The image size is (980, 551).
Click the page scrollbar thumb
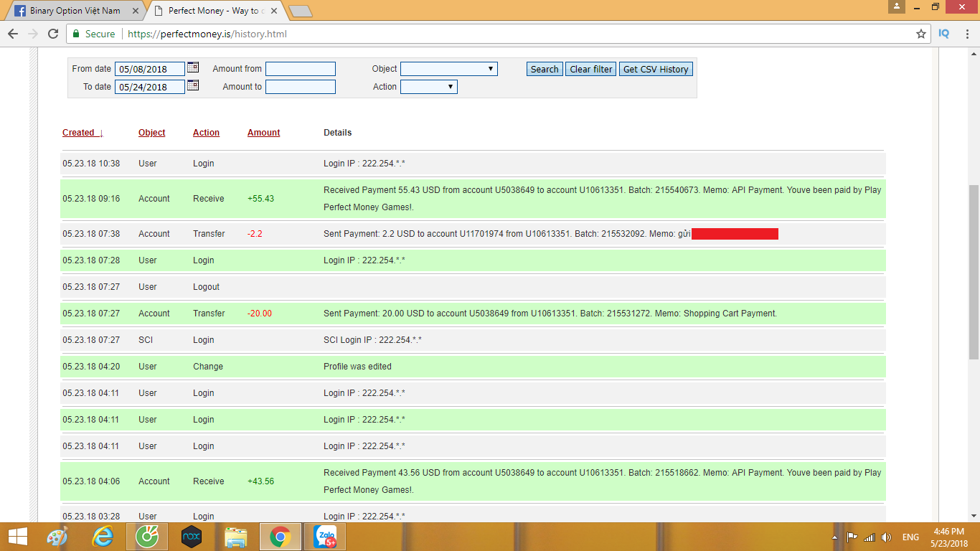click(974, 272)
